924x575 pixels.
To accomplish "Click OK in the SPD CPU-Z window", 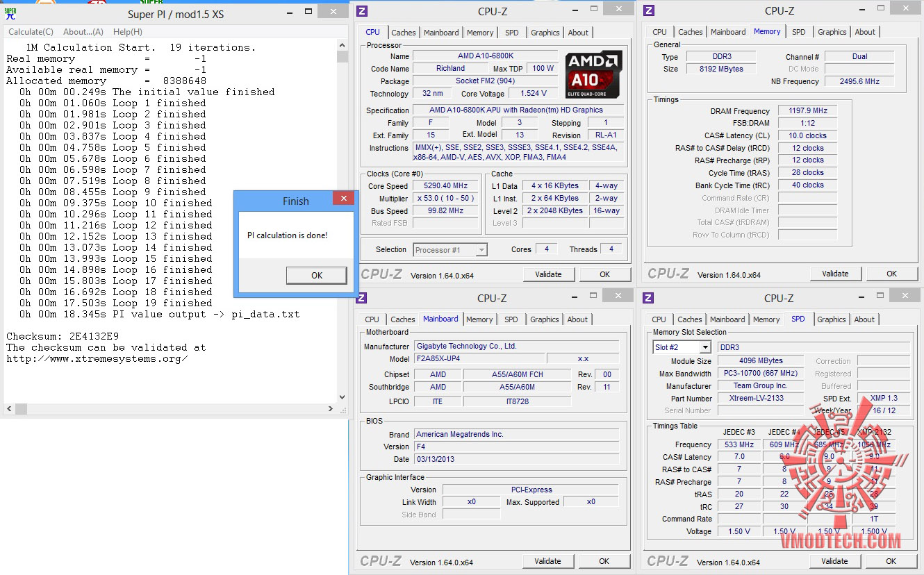I will pyautogui.click(x=891, y=561).
